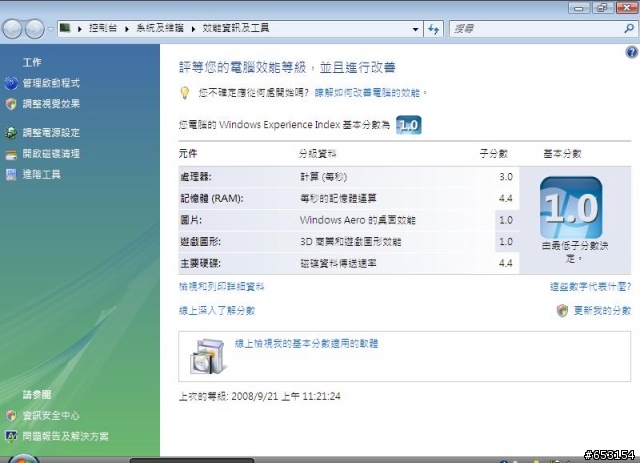Screen dimensions: 640x463
Task: Expand the arrow before 控制台 in breadcrumb
Action: [80, 29]
